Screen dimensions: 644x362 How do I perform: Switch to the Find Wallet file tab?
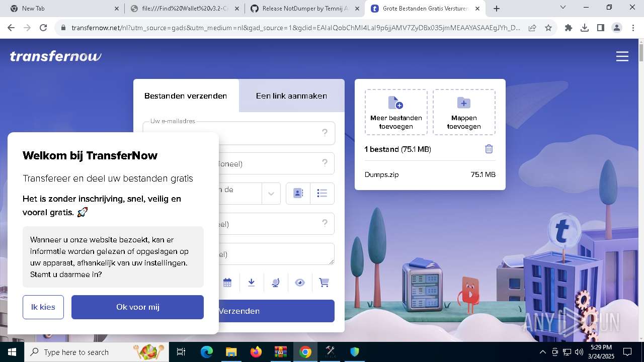pyautogui.click(x=184, y=9)
